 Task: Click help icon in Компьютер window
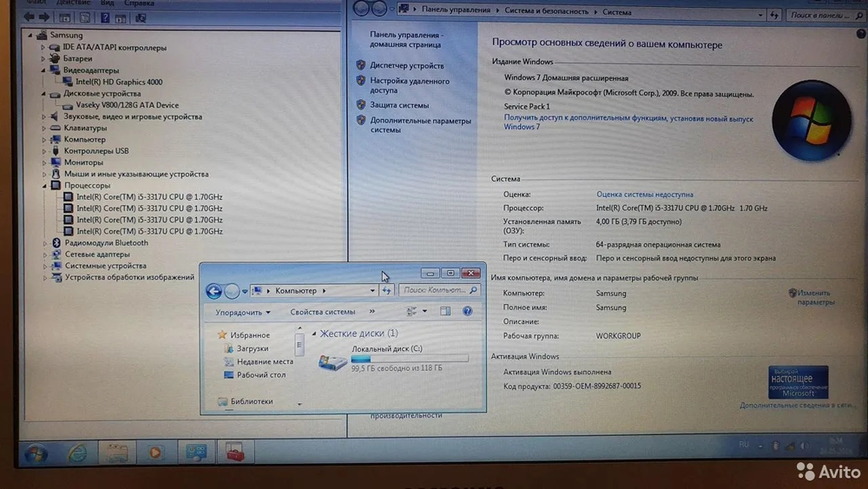click(467, 311)
